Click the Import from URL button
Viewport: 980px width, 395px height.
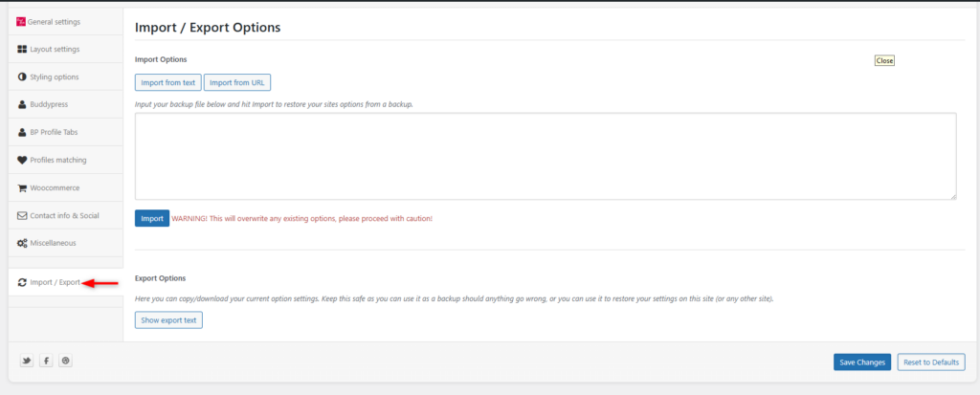coord(236,83)
